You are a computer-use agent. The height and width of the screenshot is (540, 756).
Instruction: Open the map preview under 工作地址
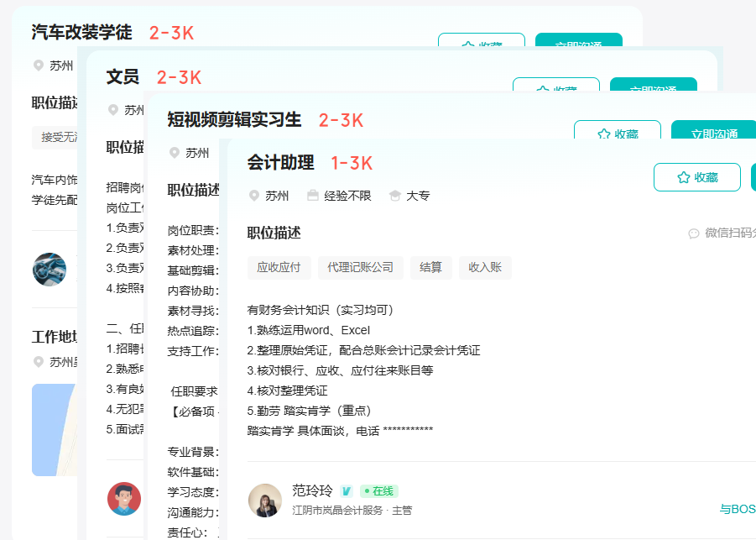coord(54,429)
